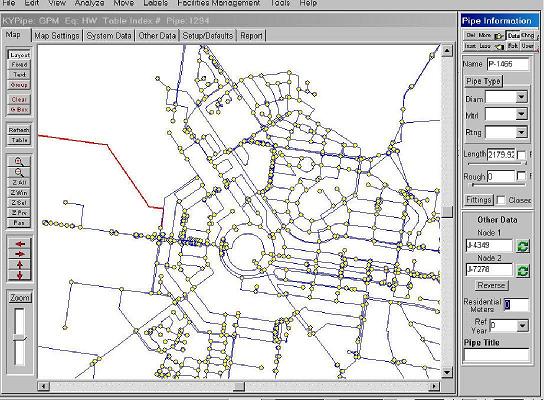Switch to the System Data tab

pyautogui.click(x=109, y=36)
